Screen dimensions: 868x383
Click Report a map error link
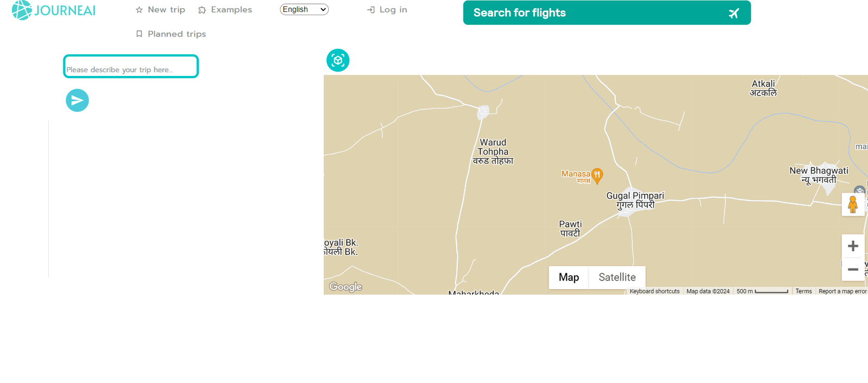843,291
